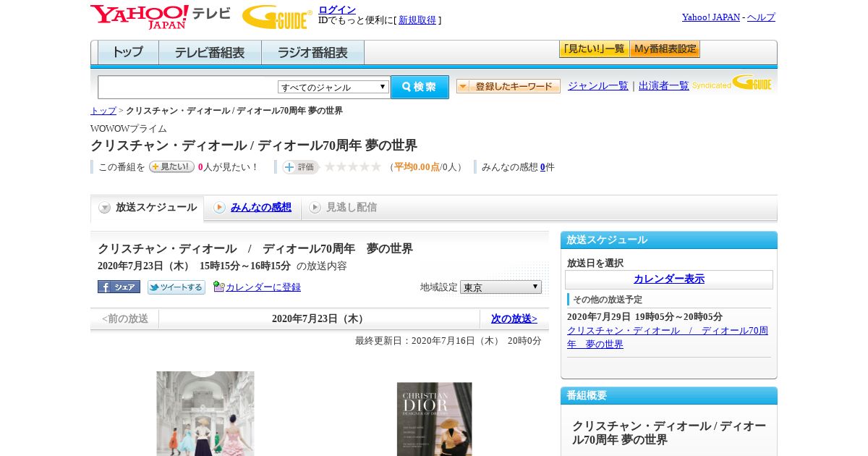This screenshot has height=456, width=868.
Task: Open the テレビ番組表 tab
Action: pyautogui.click(x=210, y=53)
